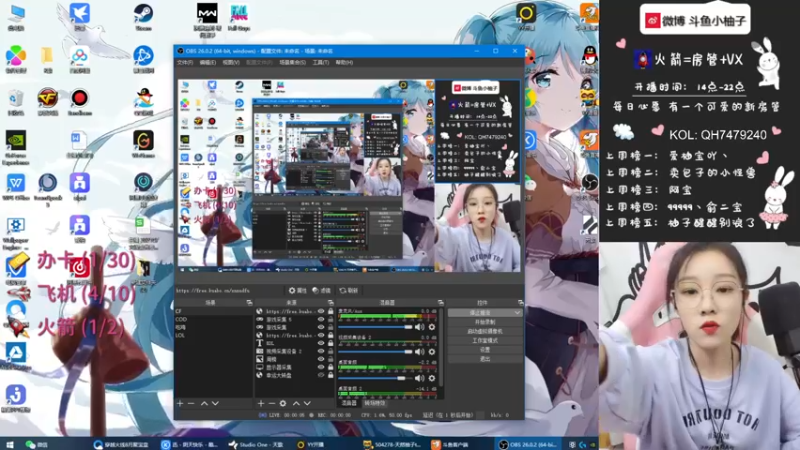Viewport: 800px width, 450px height.
Task: Pop out the 混音器 dock panel
Action: point(441,303)
